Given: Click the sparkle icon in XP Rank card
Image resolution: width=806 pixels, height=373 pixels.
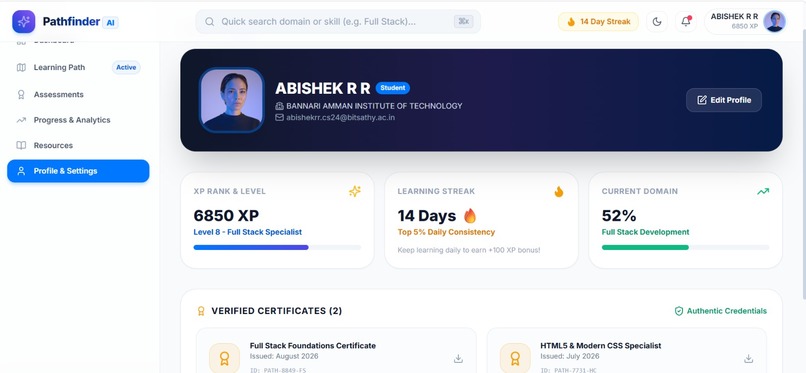Looking at the screenshot, I should tap(355, 191).
